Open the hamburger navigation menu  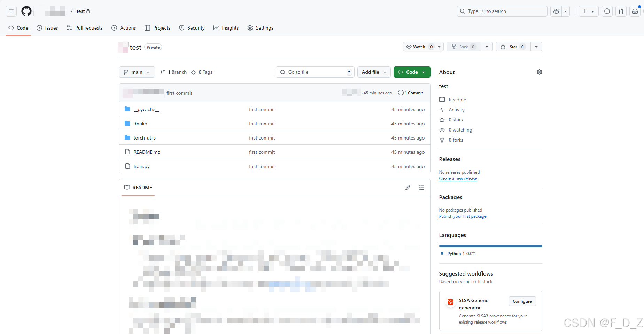[11, 11]
